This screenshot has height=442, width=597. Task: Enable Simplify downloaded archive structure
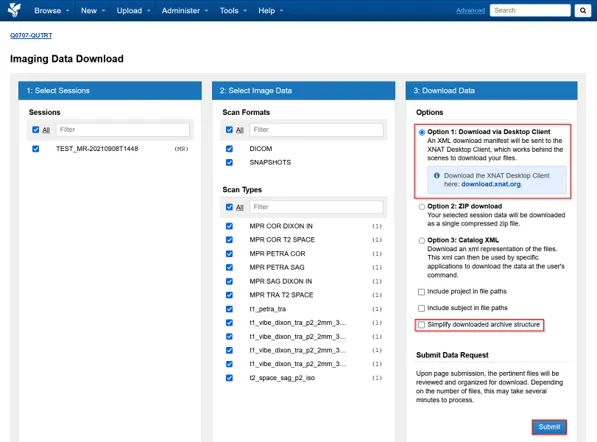421,325
